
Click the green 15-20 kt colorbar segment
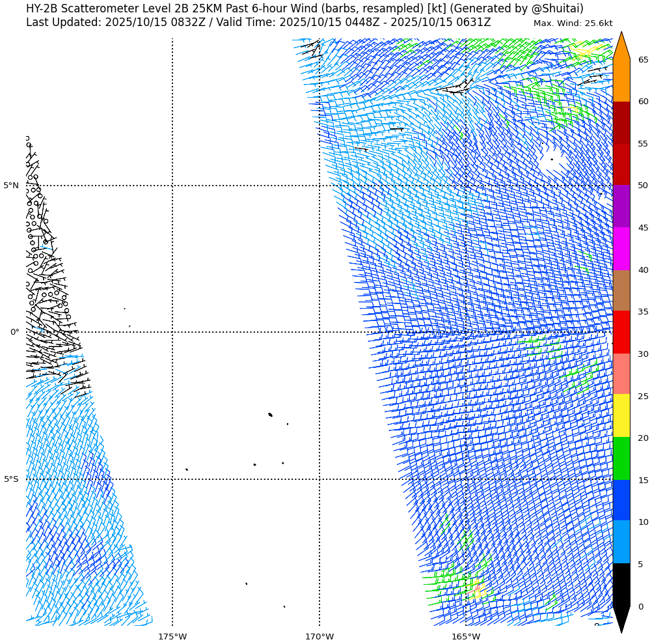[x=621, y=458]
